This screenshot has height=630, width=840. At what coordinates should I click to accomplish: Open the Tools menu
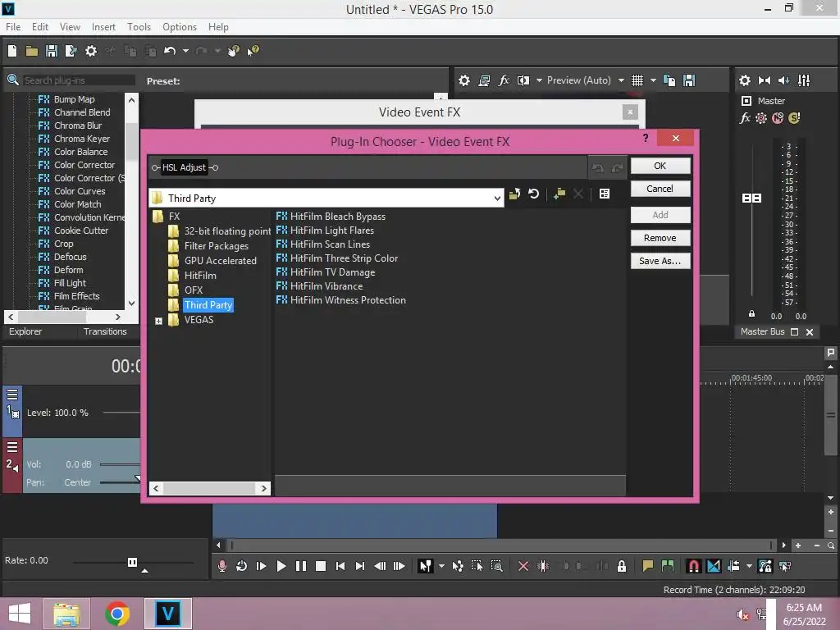click(x=139, y=27)
